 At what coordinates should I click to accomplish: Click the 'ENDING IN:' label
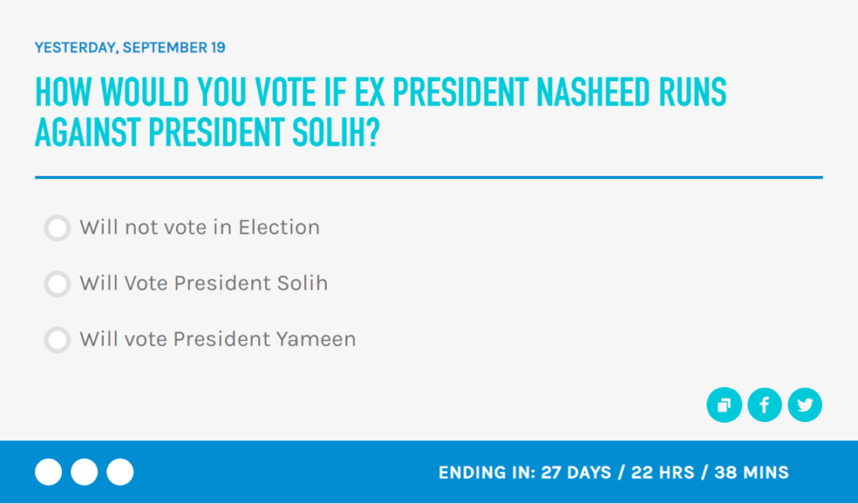(x=487, y=473)
